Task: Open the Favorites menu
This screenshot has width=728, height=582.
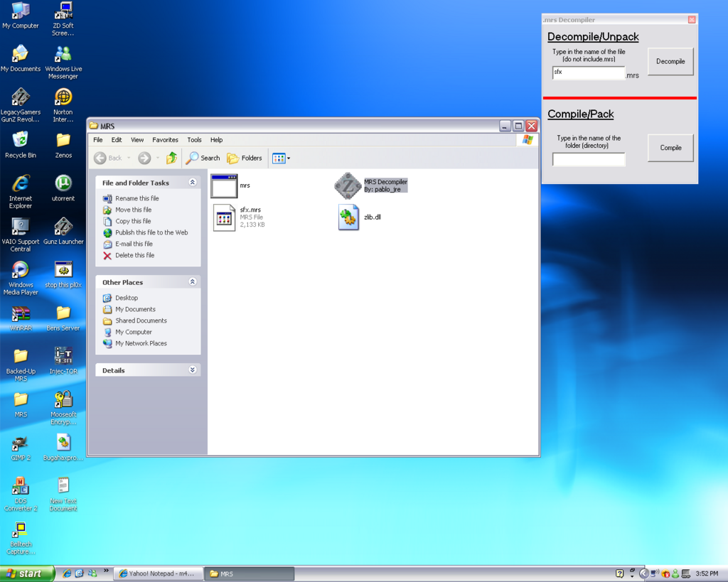Action: tap(165, 140)
